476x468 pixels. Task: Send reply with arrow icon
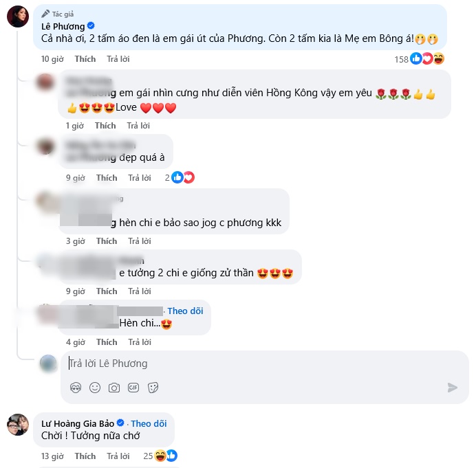pos(453,388)
